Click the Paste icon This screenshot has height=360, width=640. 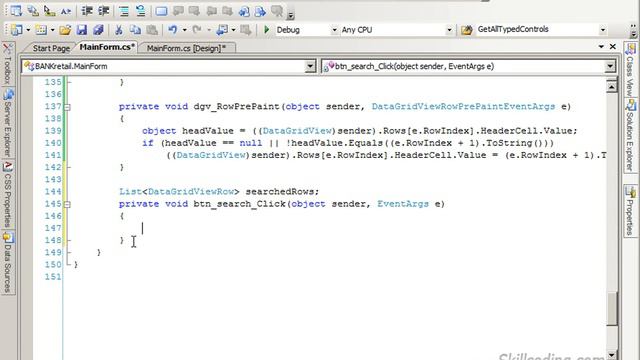(152, 30)
